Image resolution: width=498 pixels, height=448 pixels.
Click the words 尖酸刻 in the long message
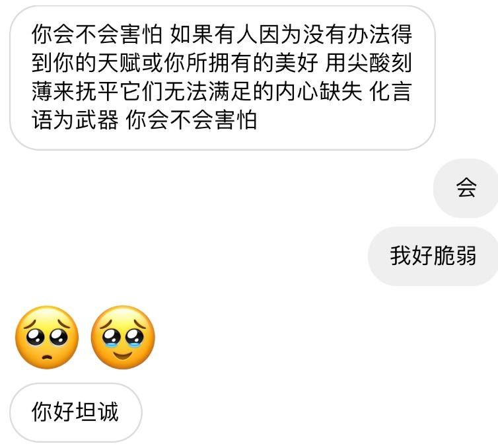coord(380,63)
